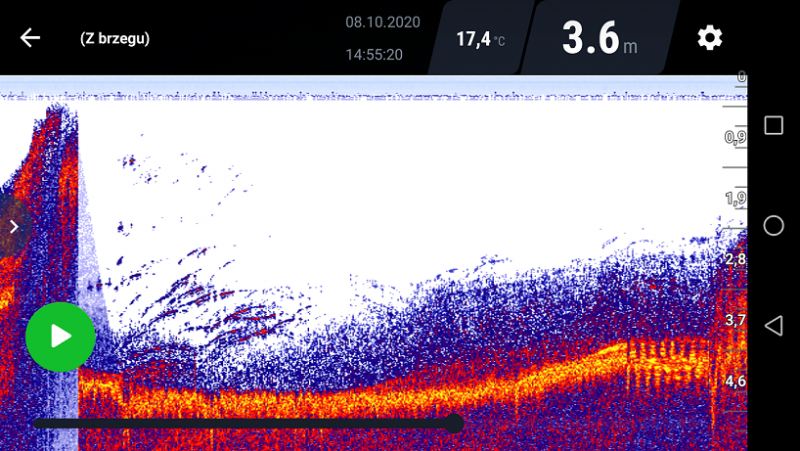Click the 4,6 depth scale mark
The width and height of the screenshot is (800, 451).
(x=735, y=381)
